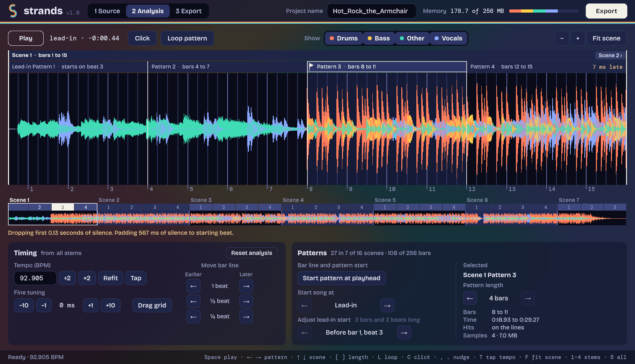Image resolution: width=635 pixels, height=364 pixels.
Task: Click left arrow before 'Before bar 1, beat 3'
Action: pos(305,333)
